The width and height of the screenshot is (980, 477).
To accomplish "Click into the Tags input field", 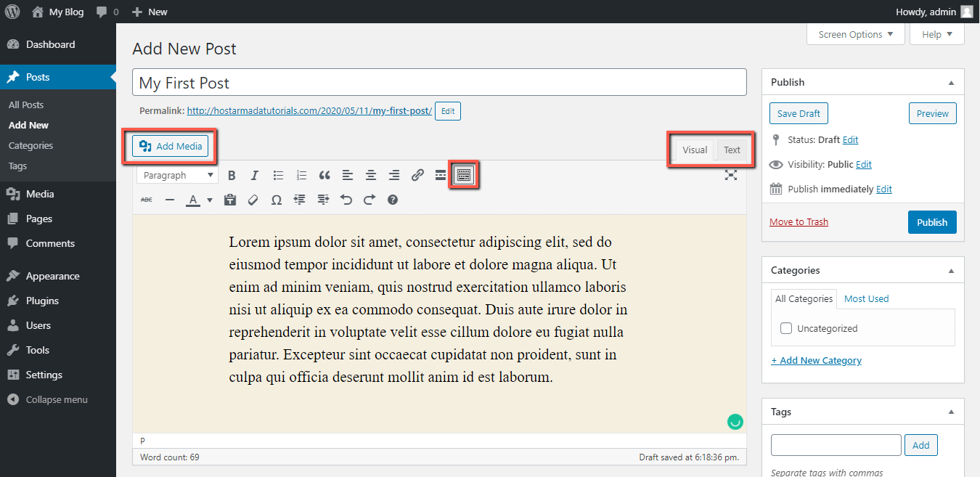I will click(836, 445).
